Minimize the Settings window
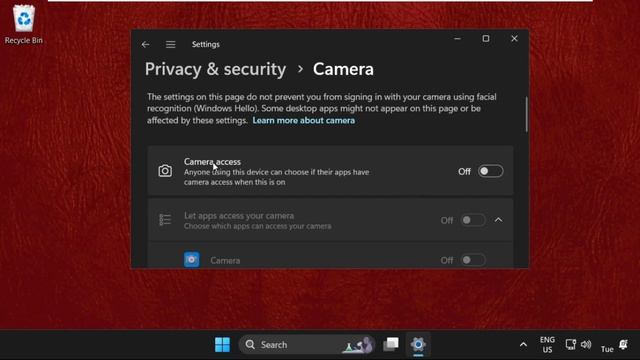The width and height of the screenshot is (640, 360). (457, 39)
